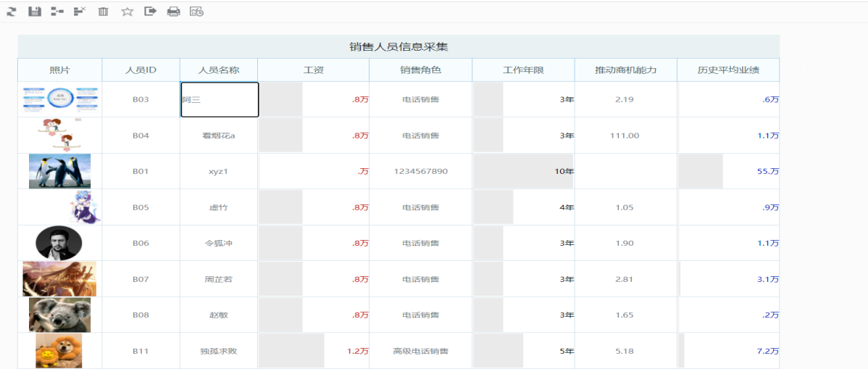868x369 pixels.
Task: Click the ID cell B07
Action: pyautogui.click(x=141, y=279)
